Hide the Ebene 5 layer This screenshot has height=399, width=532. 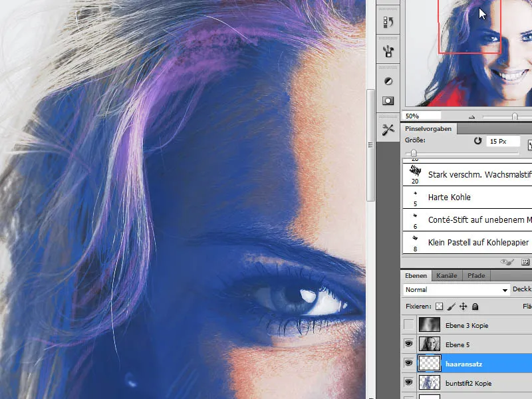click(x=408, y=344)
